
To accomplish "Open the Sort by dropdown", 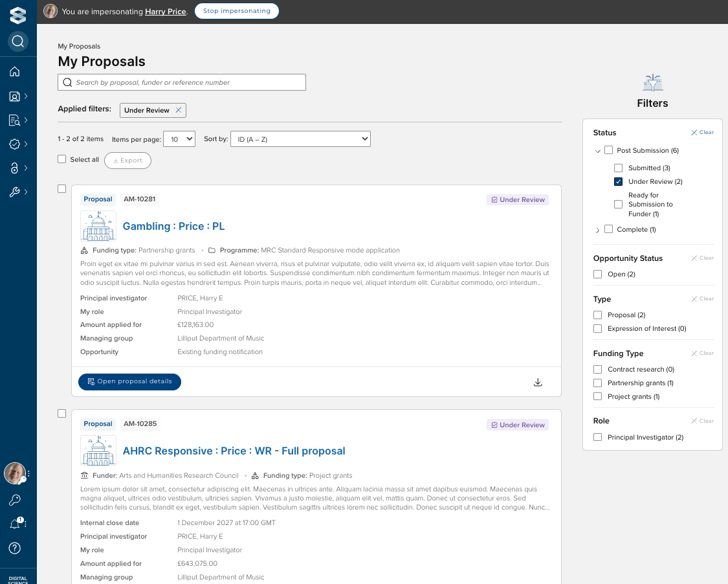I will 300,139.
